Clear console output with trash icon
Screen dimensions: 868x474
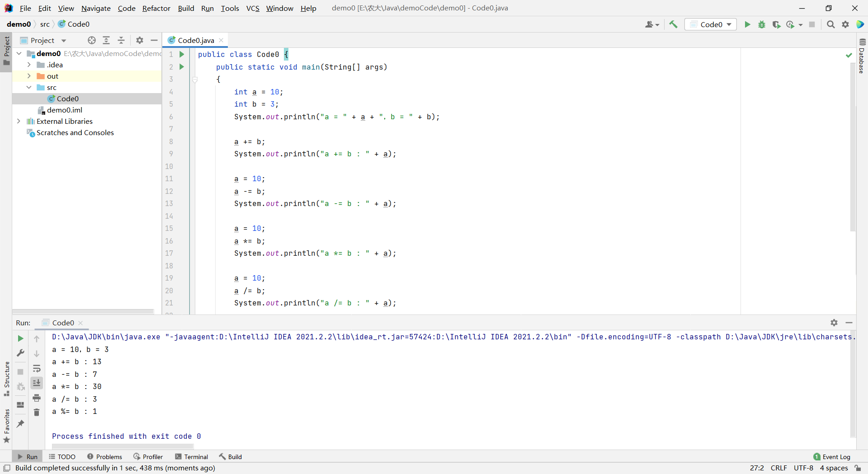pos(37,412)
